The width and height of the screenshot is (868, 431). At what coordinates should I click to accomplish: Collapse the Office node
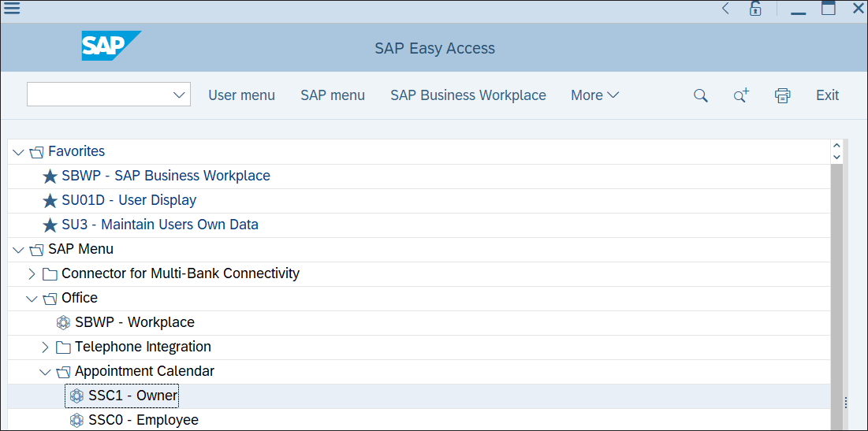click(x=32, y=298)
